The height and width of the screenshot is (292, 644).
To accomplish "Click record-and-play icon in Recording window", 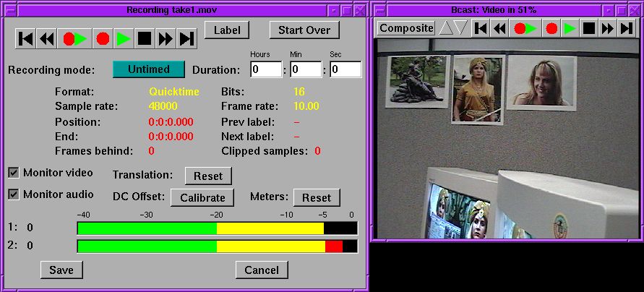I will (74, 39).
